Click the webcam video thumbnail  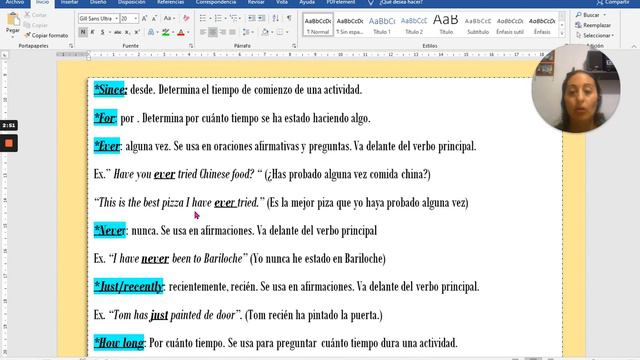click(x=576, y=89)
